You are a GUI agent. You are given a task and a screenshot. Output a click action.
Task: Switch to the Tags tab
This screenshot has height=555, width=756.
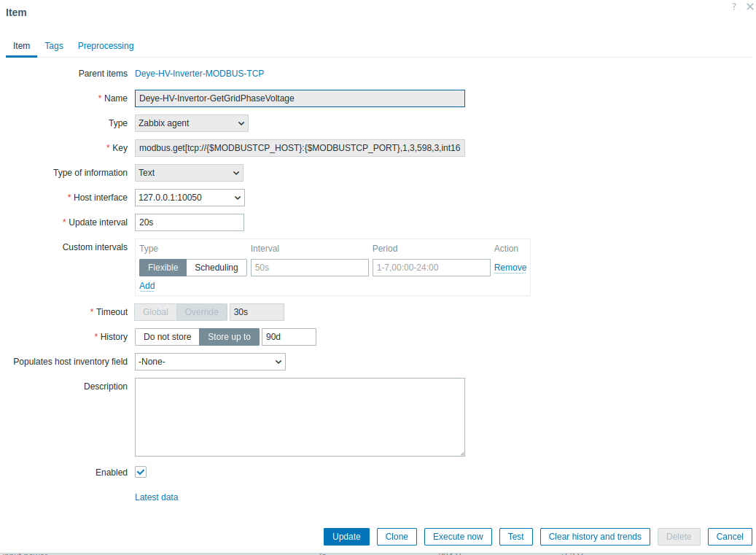pyautogui.click(x=54, y=46)
